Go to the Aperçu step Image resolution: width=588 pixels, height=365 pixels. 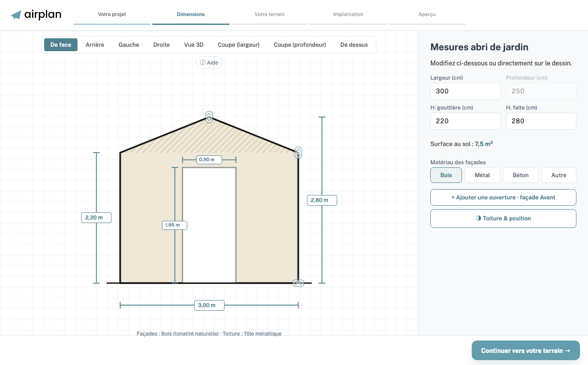click(427, 15)
